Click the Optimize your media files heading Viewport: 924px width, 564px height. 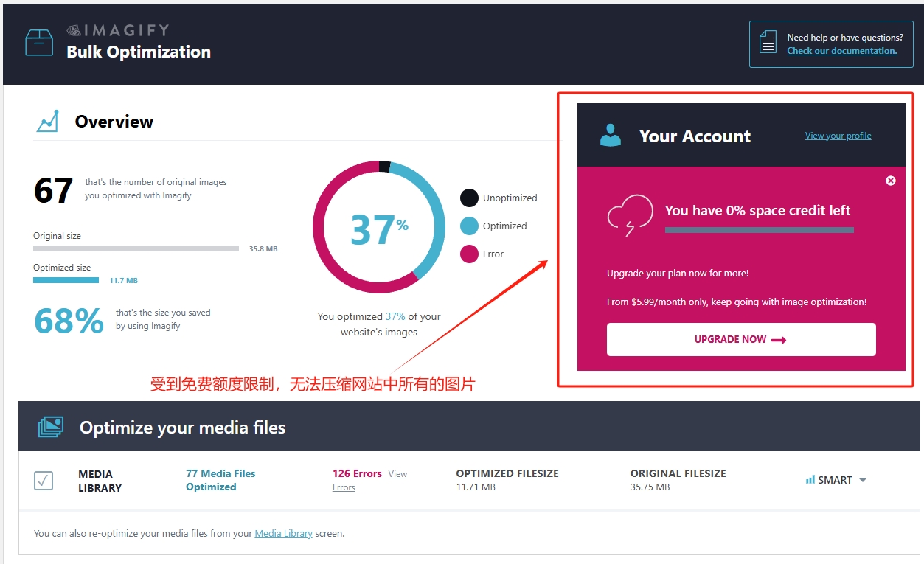[182, 428]
